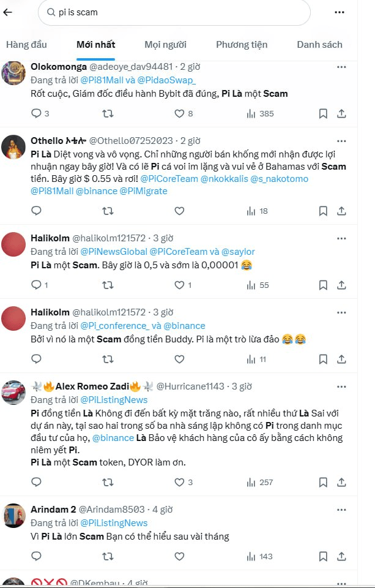This screenshot has width=375, height=588.
Task: Bookmark Othello's tweet
Action: pyautogui.click(x=323, y=211)
